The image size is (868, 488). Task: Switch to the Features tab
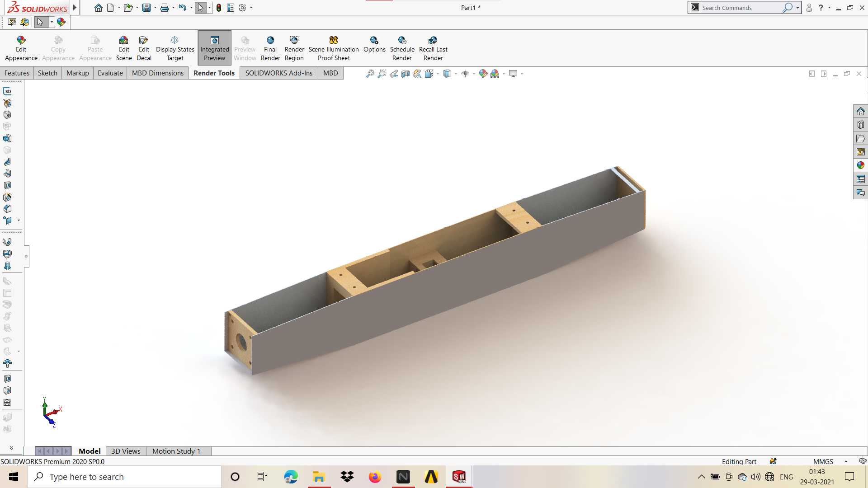[x=17, y=73]
